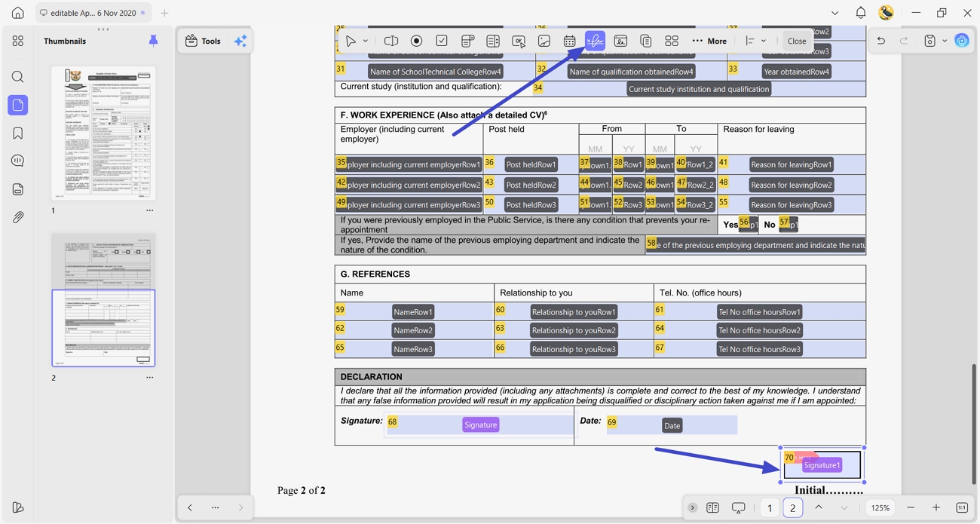Open the form fields sidebar panel
Image resolution: width=980 pixels, height=524 pixels.
18,189
